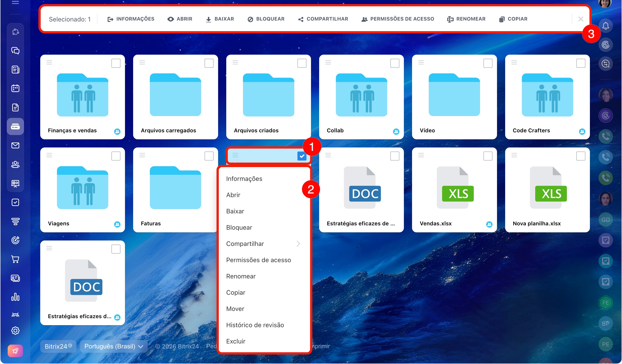This screenshot has width=622, height=364.
Task: Expand the Compartilhar submenu arrow
Action: point(298,244)
